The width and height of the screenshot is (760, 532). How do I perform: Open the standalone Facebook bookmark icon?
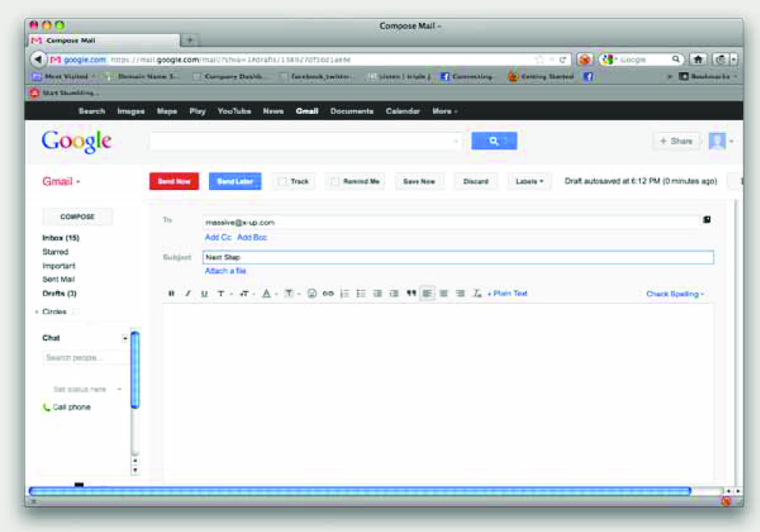tap(588, 76)
